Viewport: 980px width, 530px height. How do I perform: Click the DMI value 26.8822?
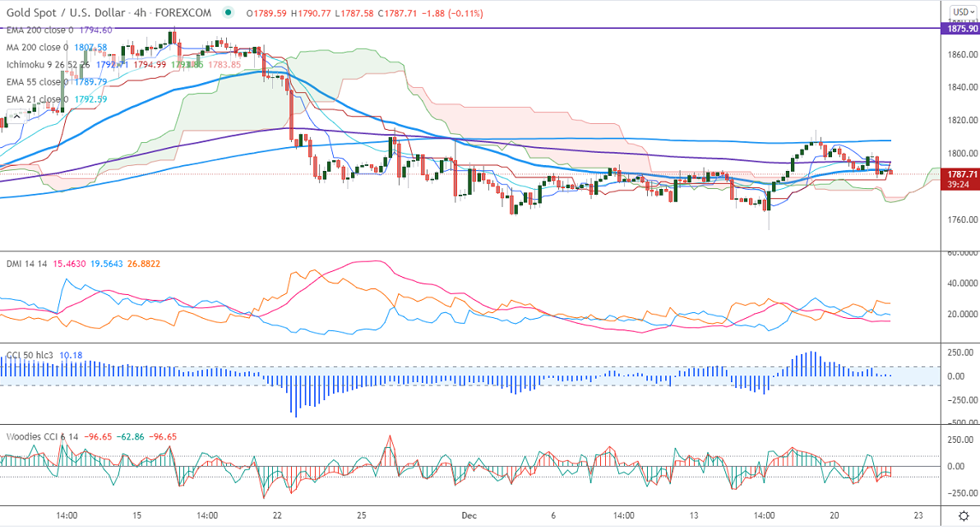click(x=144, y=264)
